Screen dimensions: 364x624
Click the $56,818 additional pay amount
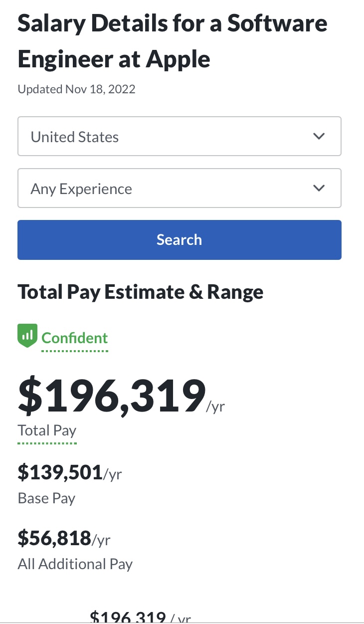(x=54, y=538)
